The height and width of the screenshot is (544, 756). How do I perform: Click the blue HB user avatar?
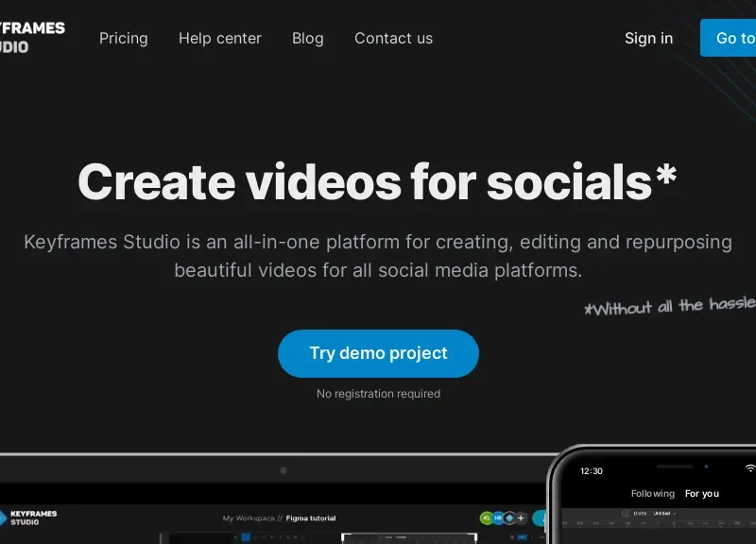[x=498, y=518]
